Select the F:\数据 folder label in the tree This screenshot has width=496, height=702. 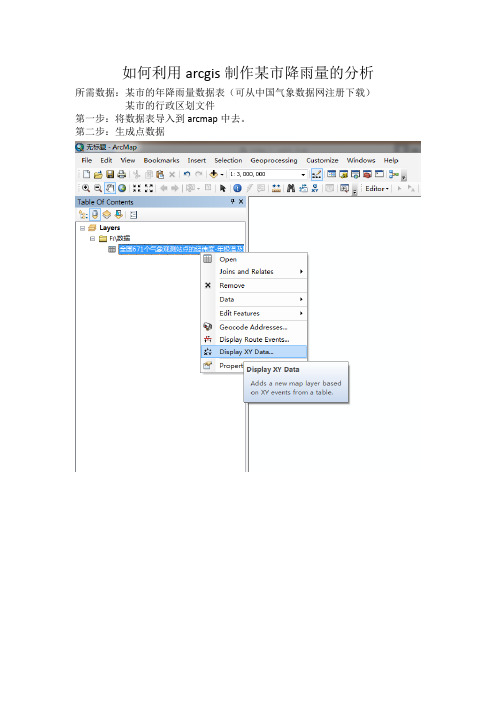120,239
